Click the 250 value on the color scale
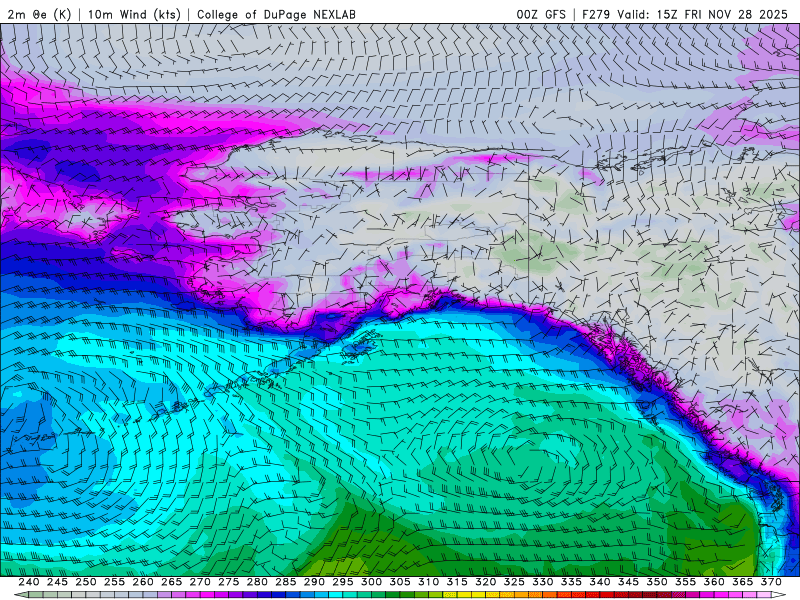Screen dimensions: 800x600 (x=86, y=582)
